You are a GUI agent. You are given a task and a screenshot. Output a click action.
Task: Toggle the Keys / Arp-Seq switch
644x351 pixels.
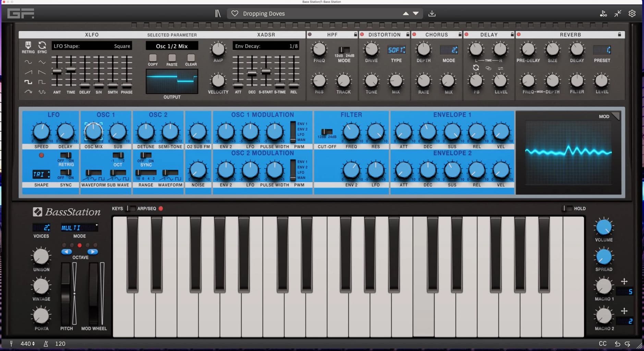click(131, 208)
